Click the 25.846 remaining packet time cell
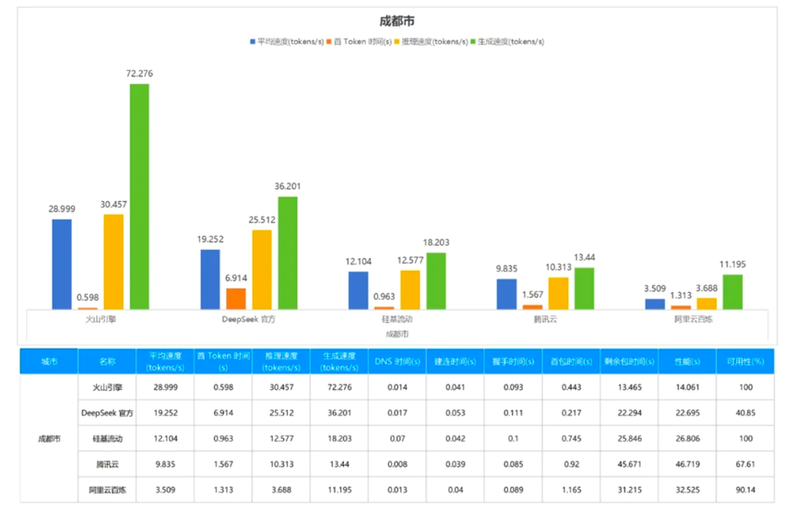This screenshot has width=796, height=532. pyautogui.click(x=629, y=439)
